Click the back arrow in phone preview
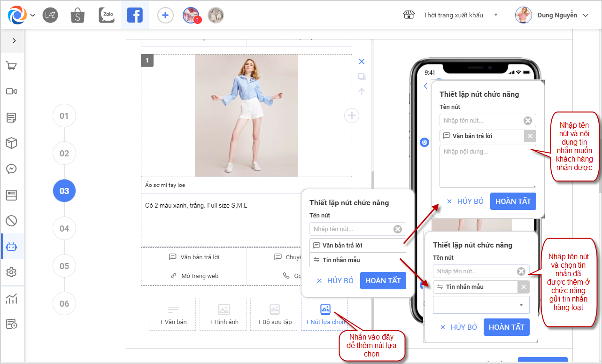 tap(425, 86)
